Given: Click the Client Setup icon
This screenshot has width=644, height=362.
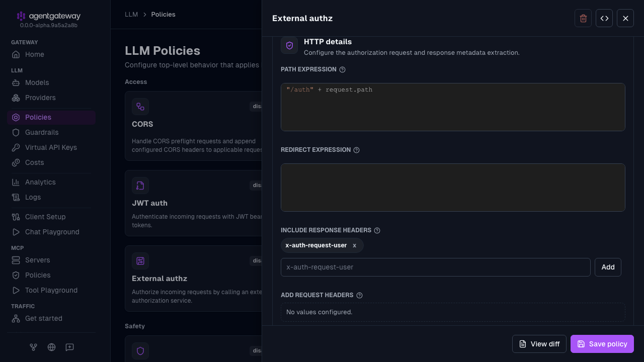Looking at the screenshot, I should click(x=16, y=217).
